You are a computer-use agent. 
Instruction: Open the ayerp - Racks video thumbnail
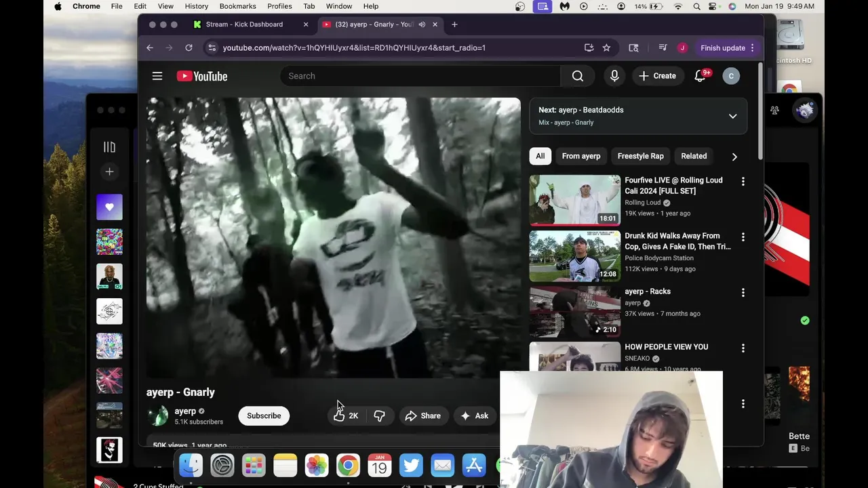(x=575, y=311)
